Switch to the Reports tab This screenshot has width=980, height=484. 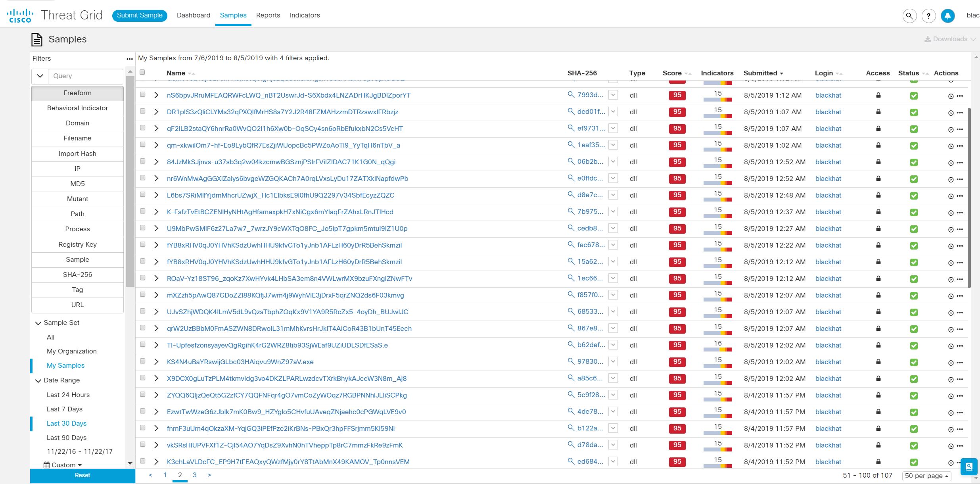click(268, 15)
